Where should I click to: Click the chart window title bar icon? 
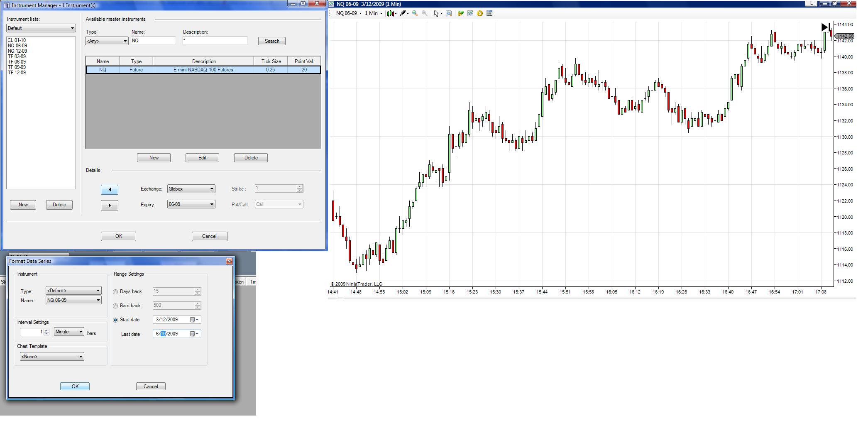pyautogui.click(x=331, y=4)
